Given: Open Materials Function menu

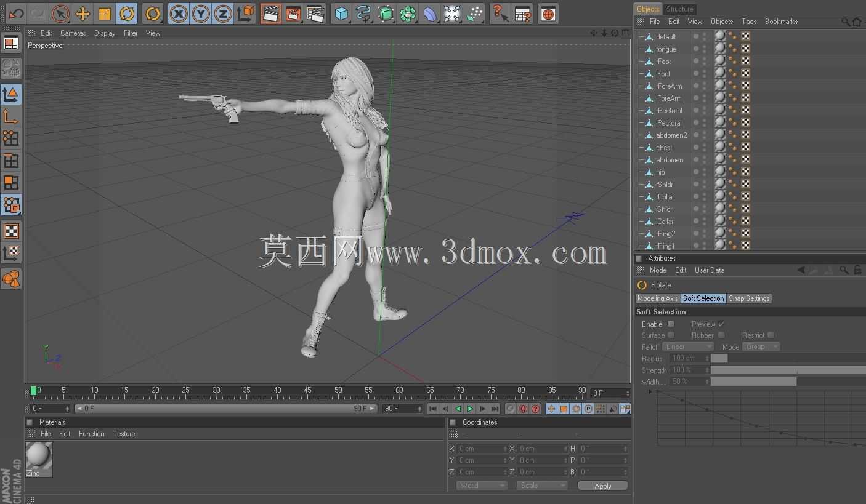Looking at the screenshot, I should 92,434.
